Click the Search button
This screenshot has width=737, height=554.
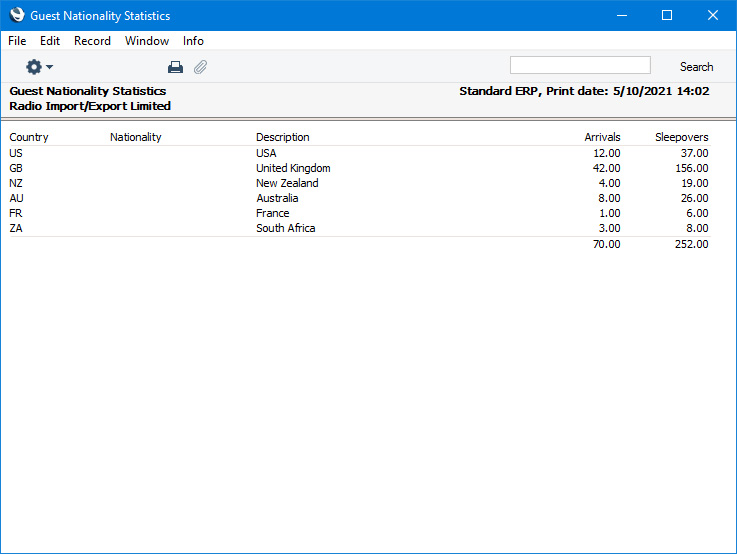point(696,67)
